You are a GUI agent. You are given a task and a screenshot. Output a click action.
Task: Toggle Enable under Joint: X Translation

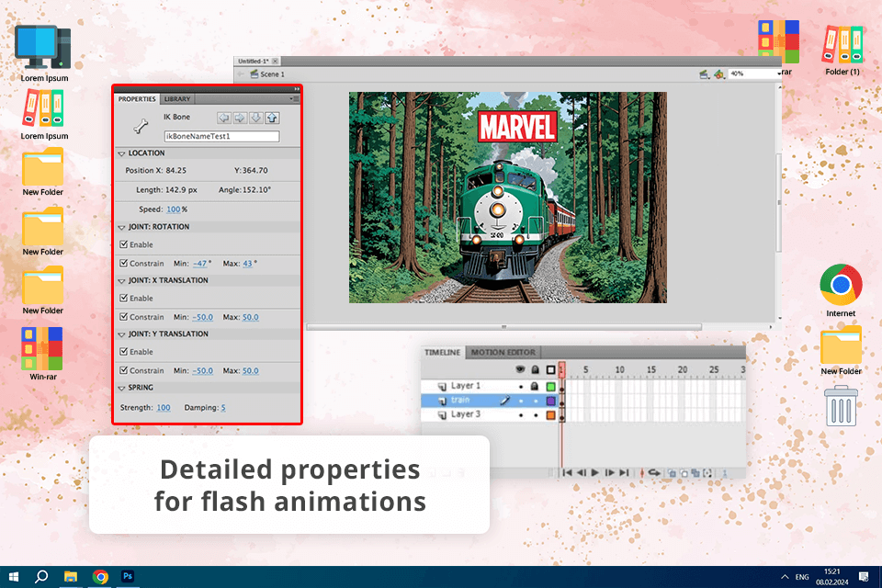click(x=124, y=298)
